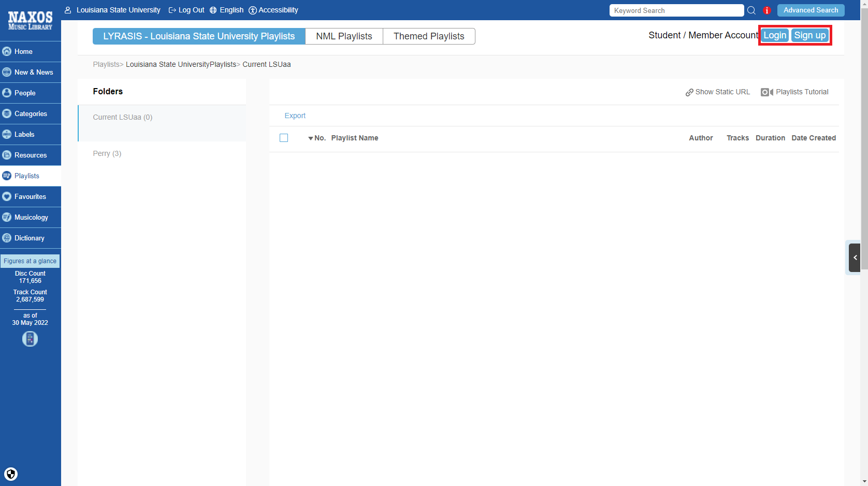Click the Categories sidebar icon
Screen dimensions: 868x486
7,113
